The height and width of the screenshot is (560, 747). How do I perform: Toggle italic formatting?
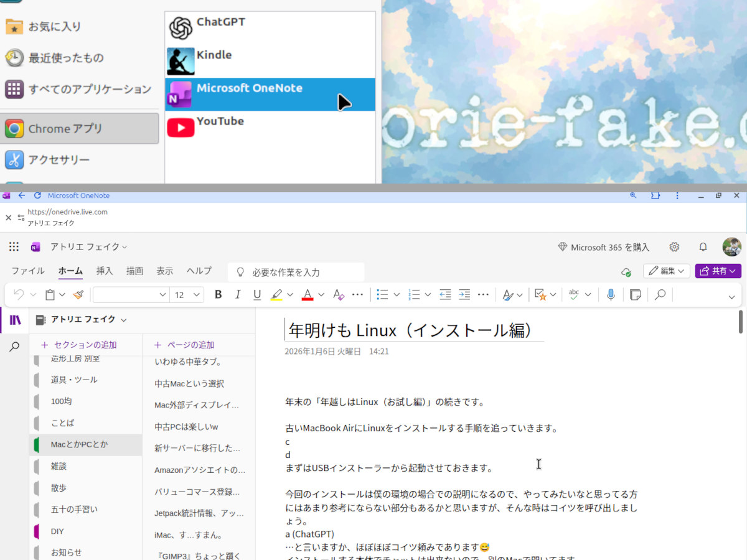[x=237, y=294]
